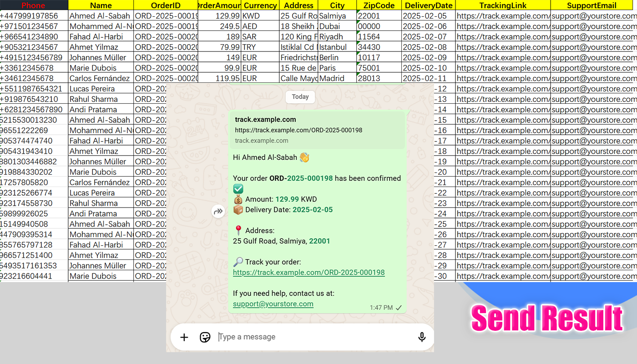Select the delivery date cell 2025-02-11

429,79
